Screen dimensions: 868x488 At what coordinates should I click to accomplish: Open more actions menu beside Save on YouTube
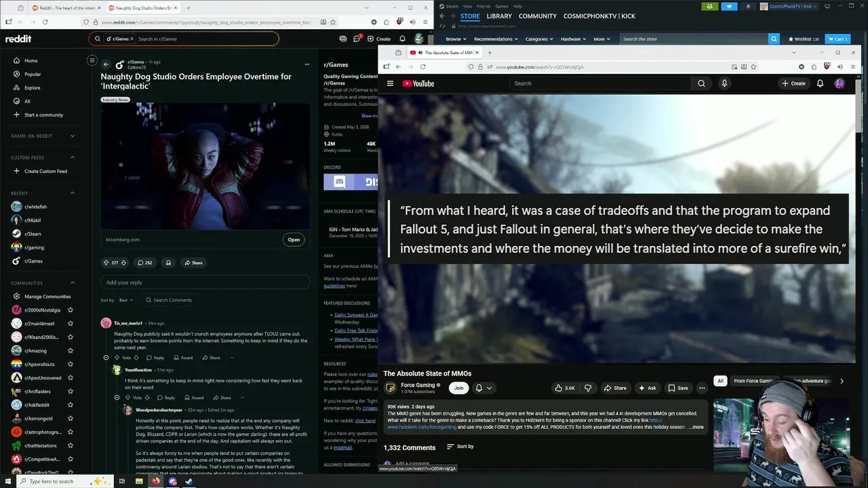pos(702,388)
